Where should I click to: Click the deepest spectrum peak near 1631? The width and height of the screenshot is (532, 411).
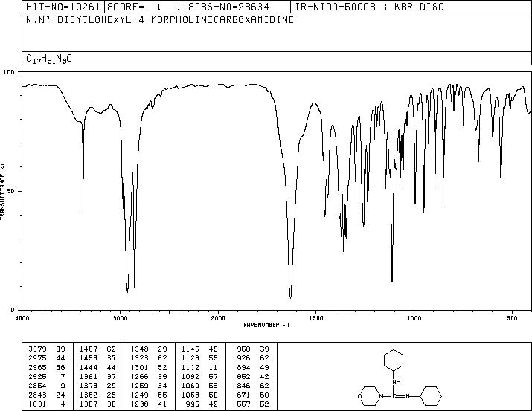click(x=290, y=297)
